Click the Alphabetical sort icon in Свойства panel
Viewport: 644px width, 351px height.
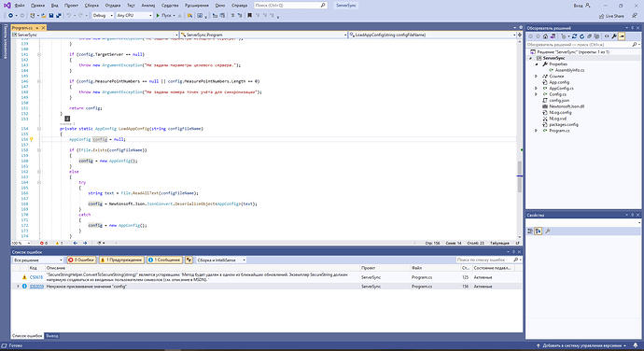[538, 232]
